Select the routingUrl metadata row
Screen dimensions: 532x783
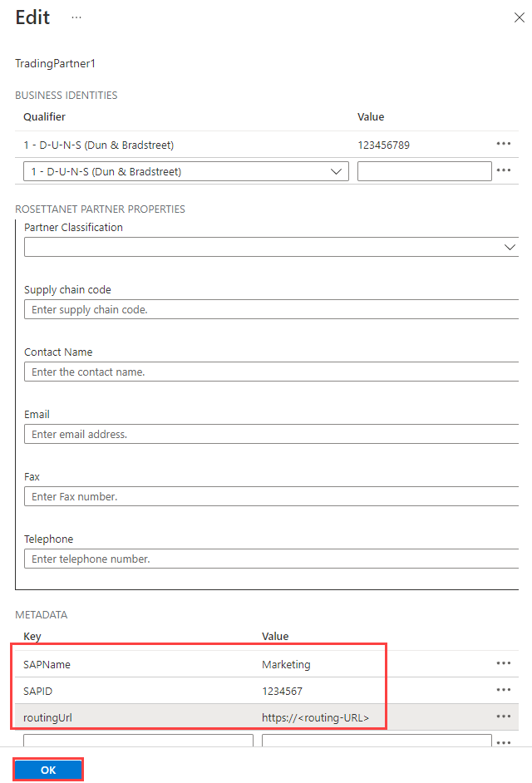(133, 717)
